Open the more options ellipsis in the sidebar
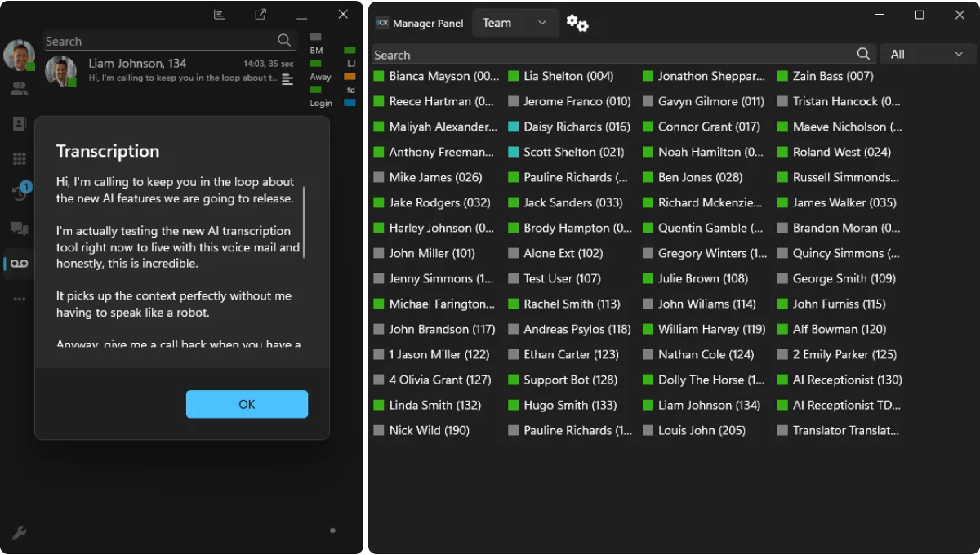The width and height of the screenshot is (980, 555). click(19, 300)
